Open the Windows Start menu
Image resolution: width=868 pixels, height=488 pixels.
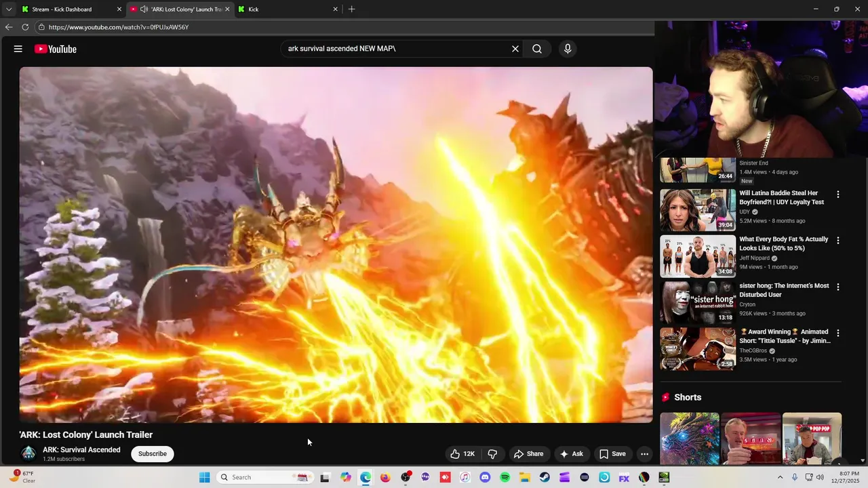(204, 477)
